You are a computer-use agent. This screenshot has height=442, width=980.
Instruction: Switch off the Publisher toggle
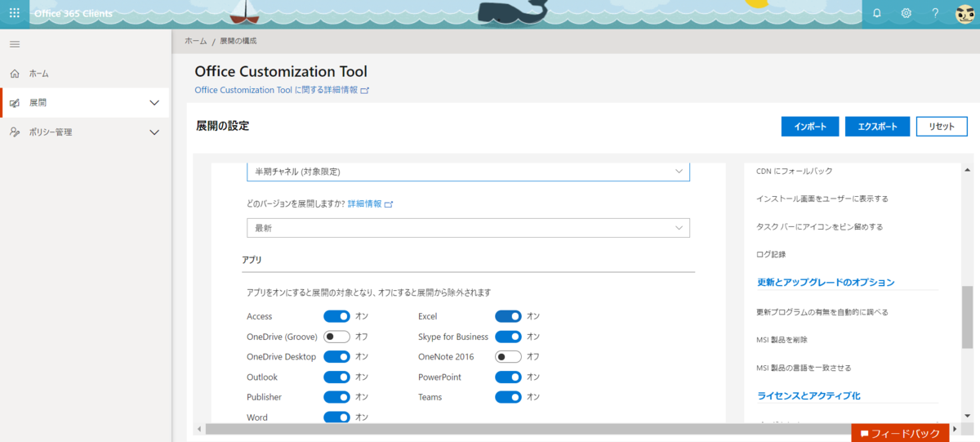[336, 397]
